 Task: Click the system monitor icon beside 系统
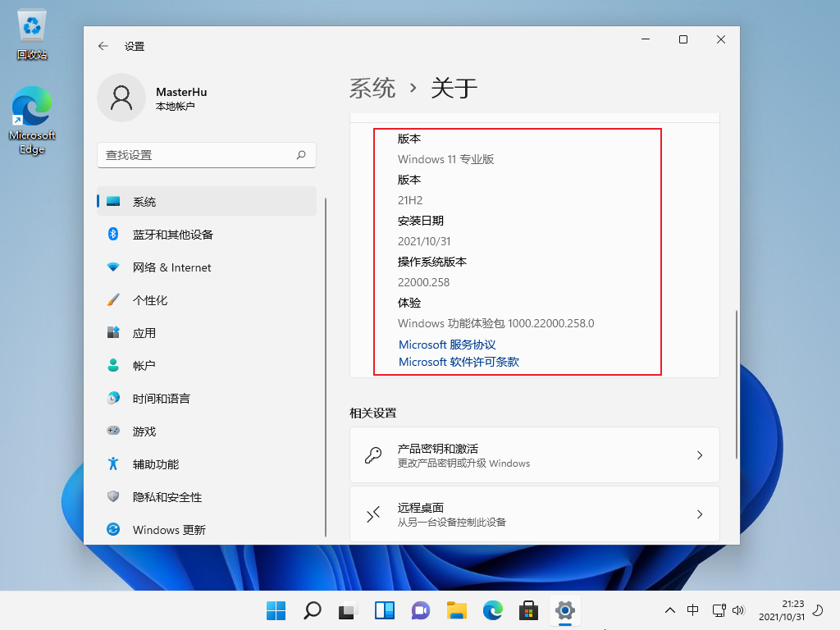(x=113, y=202)
